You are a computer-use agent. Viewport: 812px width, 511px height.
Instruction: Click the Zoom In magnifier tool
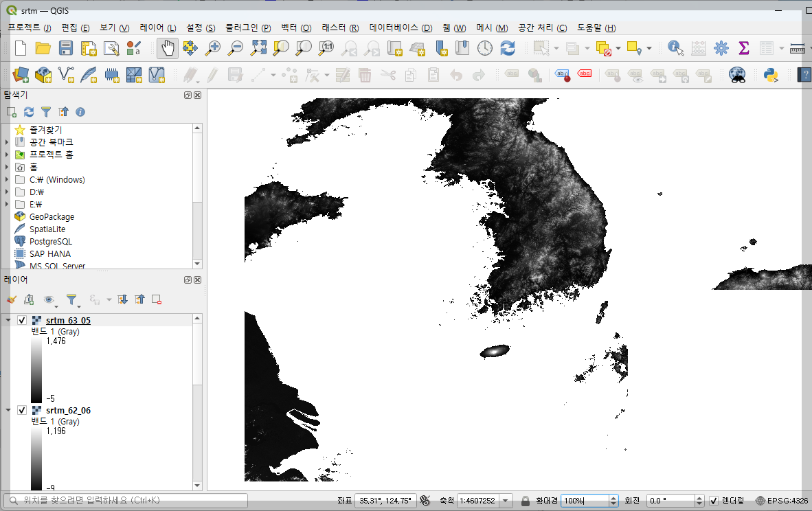point(214,48)
